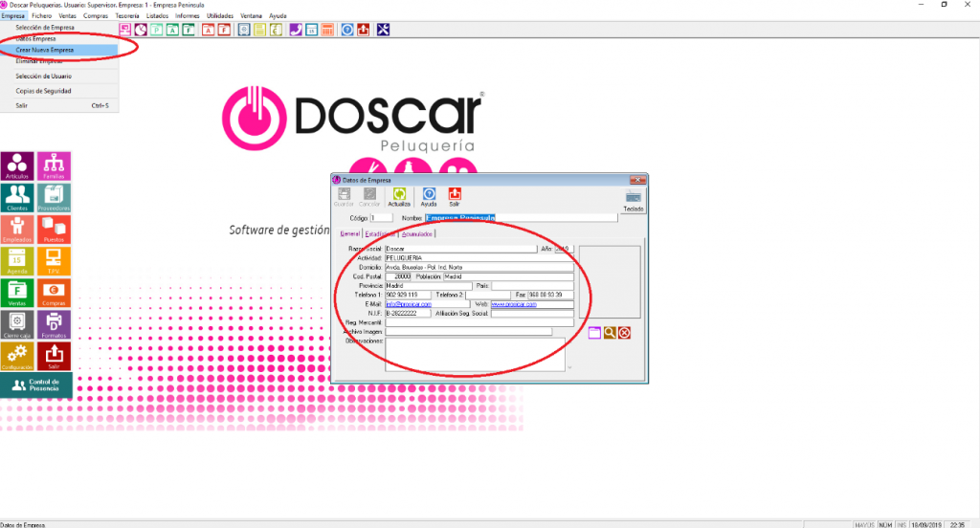980x528 pixels.
Task: Click the orange calculator toolbar icon
Action: point(327,30)
